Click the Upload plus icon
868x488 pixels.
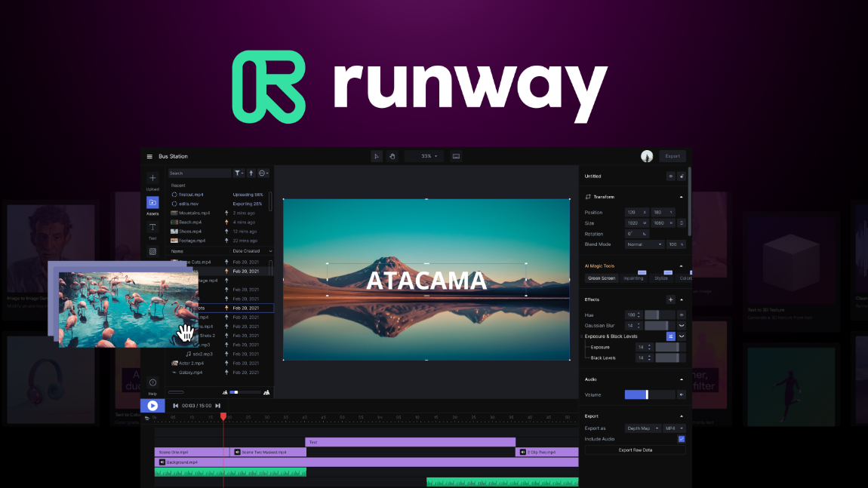[x=152, y=178]
